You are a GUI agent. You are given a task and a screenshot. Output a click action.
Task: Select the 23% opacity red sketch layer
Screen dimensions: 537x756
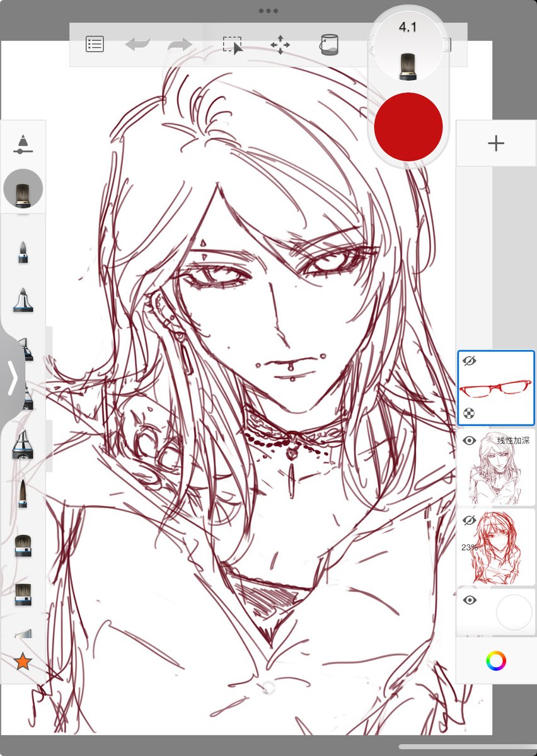(495, 548)
